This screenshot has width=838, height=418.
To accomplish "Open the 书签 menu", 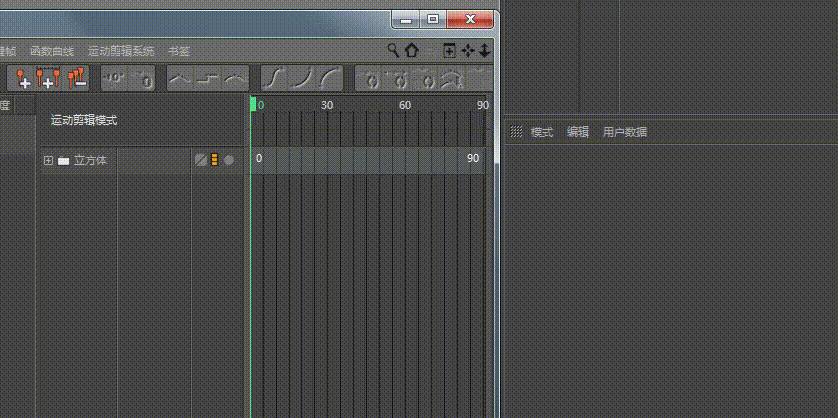I will point(179,51).
